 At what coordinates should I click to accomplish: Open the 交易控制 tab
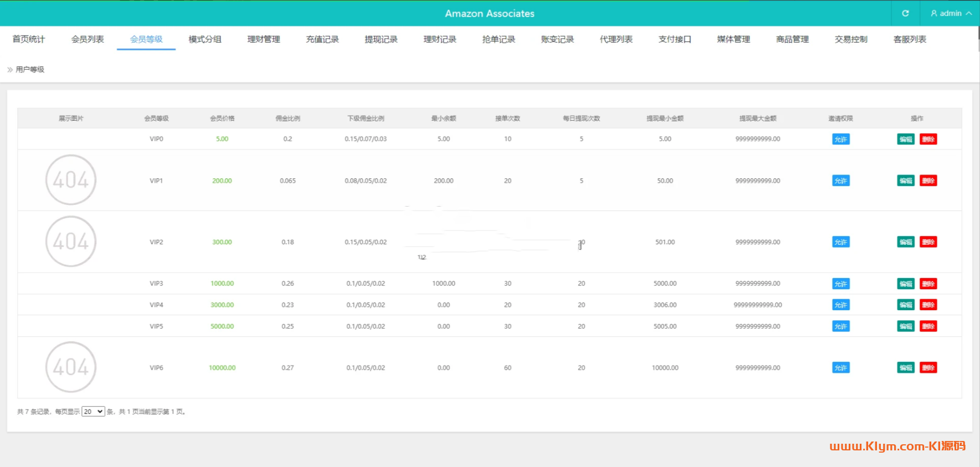click(851, 39)
